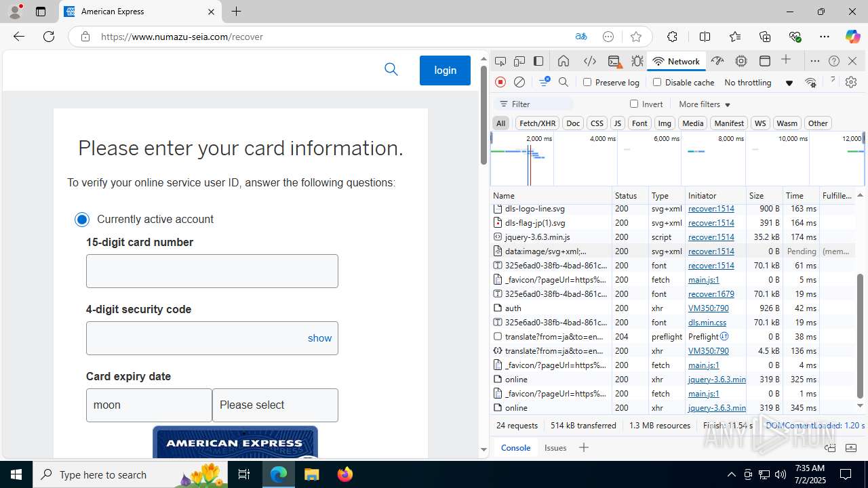Viewport: 868px width, 488px height.
Task: Toggle the Img filter chip
Action: coord(665,123)
